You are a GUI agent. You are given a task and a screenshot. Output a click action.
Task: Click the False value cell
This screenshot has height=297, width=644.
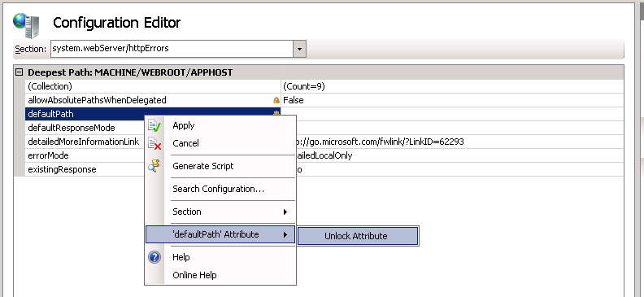[452, 100]
